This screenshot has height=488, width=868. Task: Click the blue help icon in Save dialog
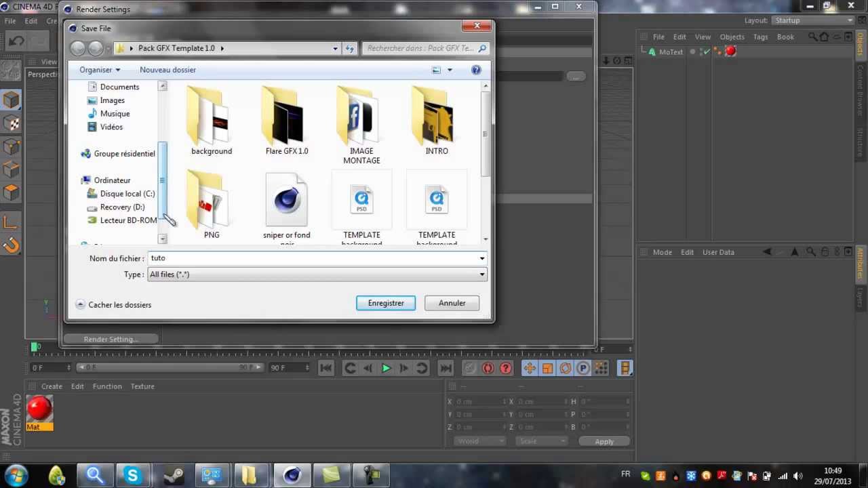476,70
